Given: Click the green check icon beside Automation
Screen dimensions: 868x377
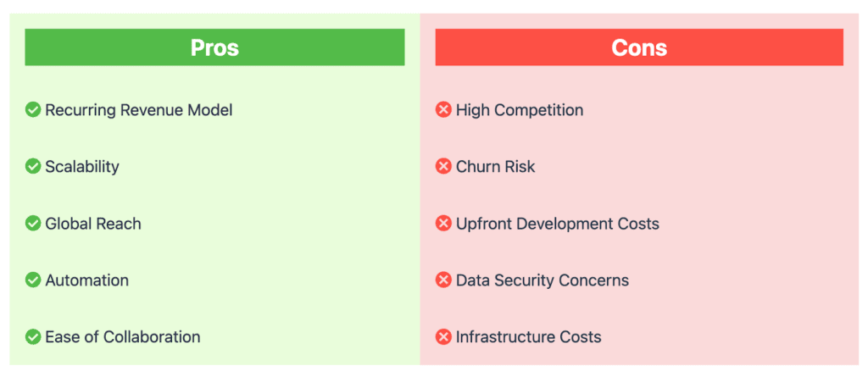Looking at the screenshot, I should 33,280.
